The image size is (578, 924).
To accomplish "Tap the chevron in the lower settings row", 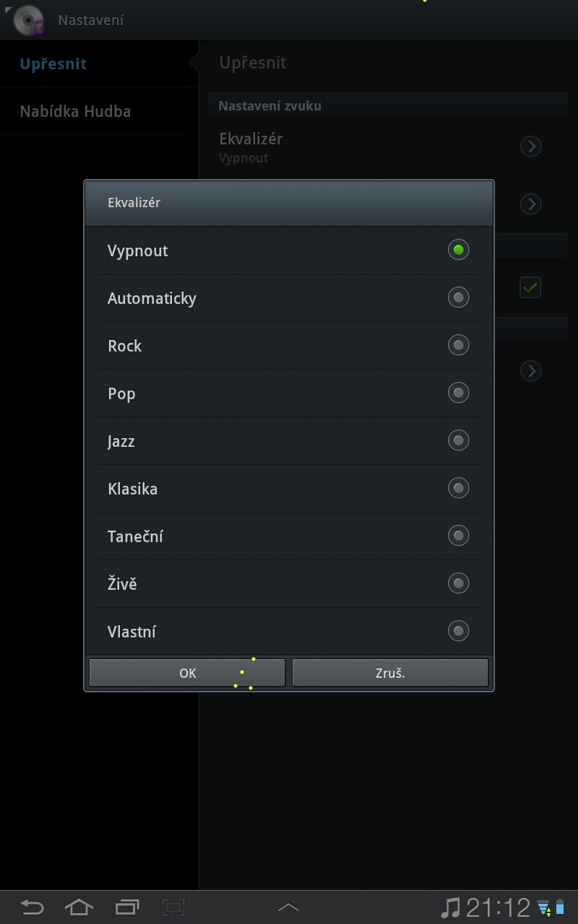I will click(531, 370).
